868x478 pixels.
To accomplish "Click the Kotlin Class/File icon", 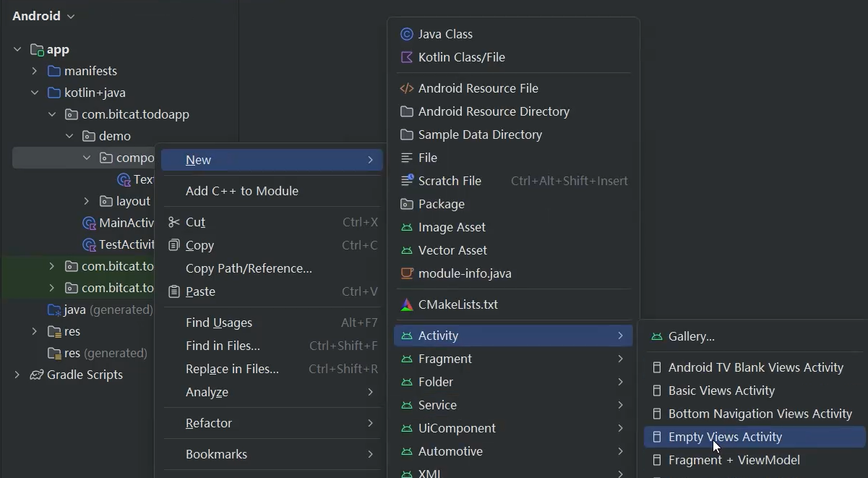I will pos(407,57).
